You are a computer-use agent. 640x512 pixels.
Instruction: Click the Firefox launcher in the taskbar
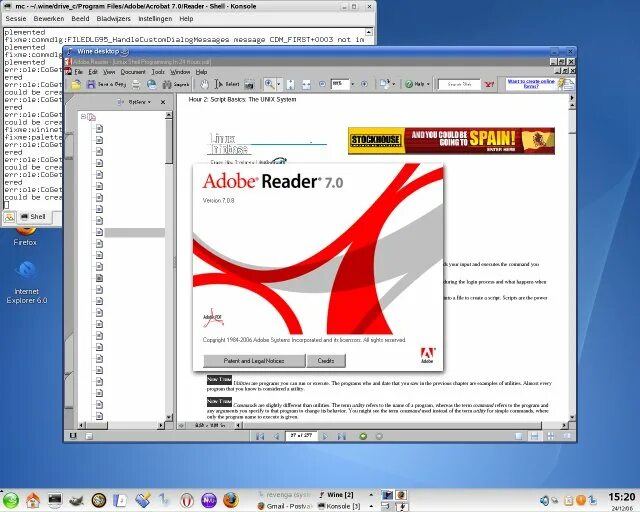click(x=231, y=500)
